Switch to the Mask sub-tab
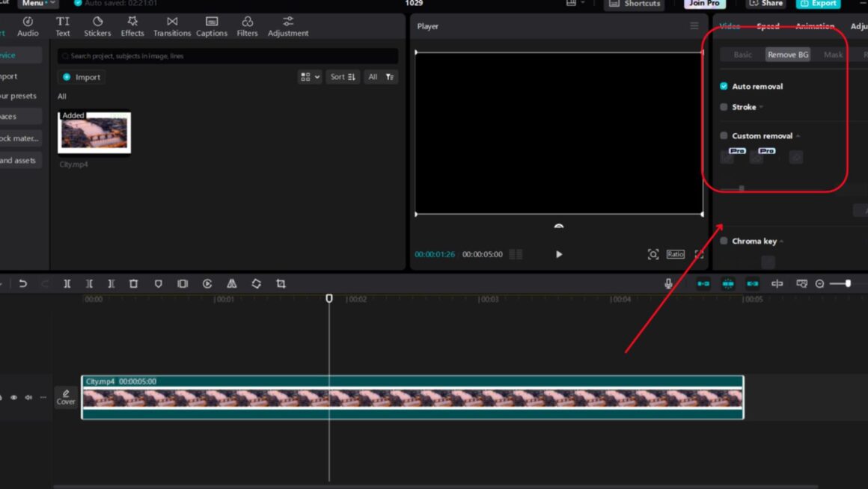 tap(833, 55)
